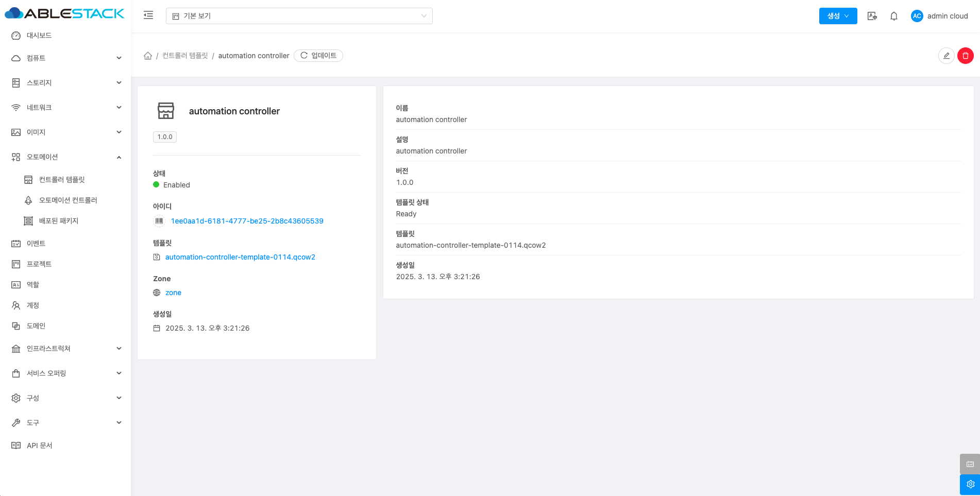
Task: Click the 도구 wrench icon
Action: pyautogui.click(x=16, y=423)
